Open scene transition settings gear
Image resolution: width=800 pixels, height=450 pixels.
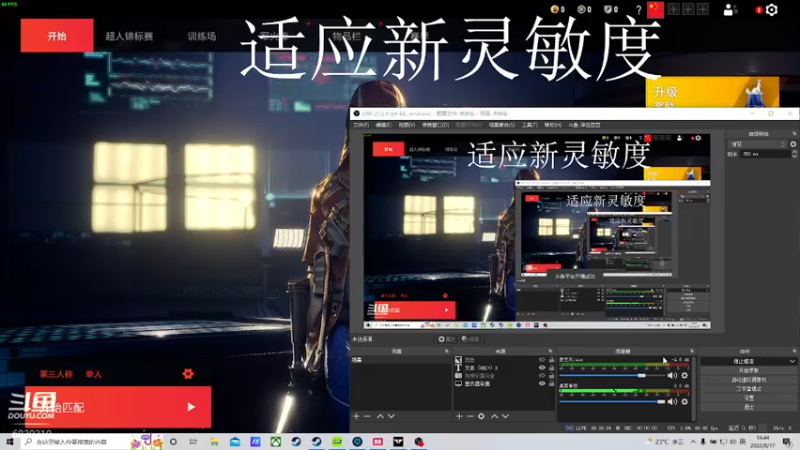793,144
